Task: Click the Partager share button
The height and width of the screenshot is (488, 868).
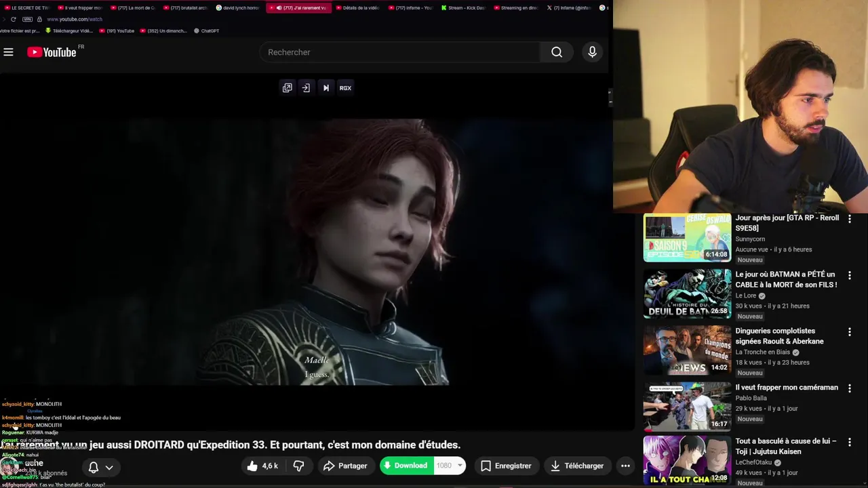Action: pyautogui.click(x=345, y=466)
